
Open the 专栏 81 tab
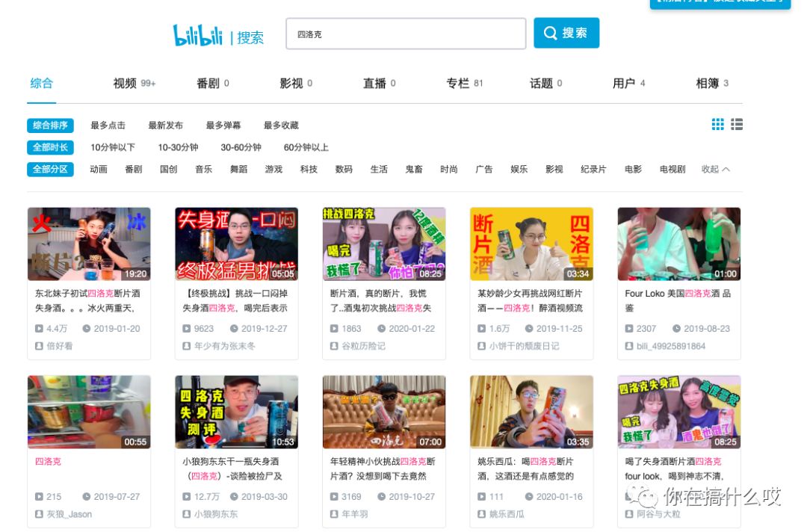pos(464,84)
